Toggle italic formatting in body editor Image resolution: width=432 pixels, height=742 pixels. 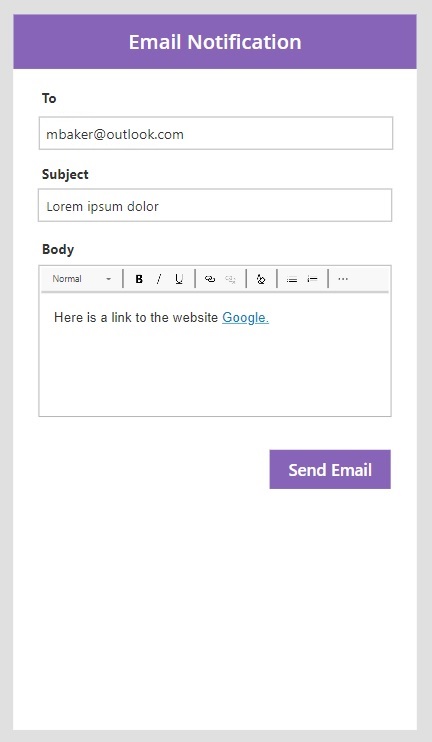tap(159, 279)
